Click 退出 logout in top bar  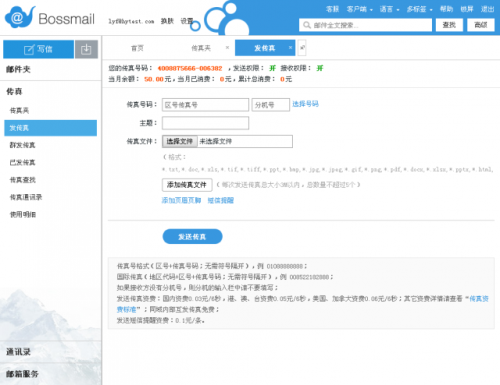(487, 9)
